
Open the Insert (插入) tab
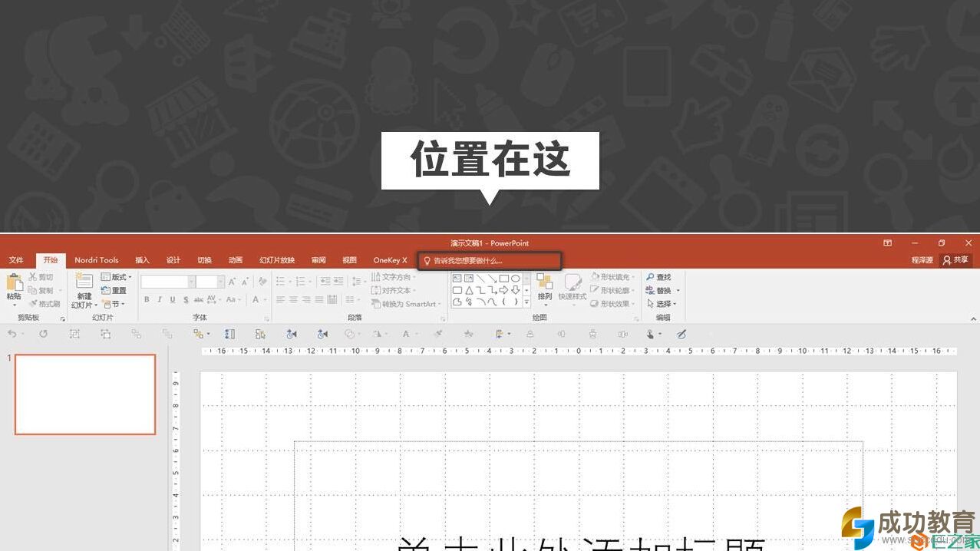tap(142, 260)
